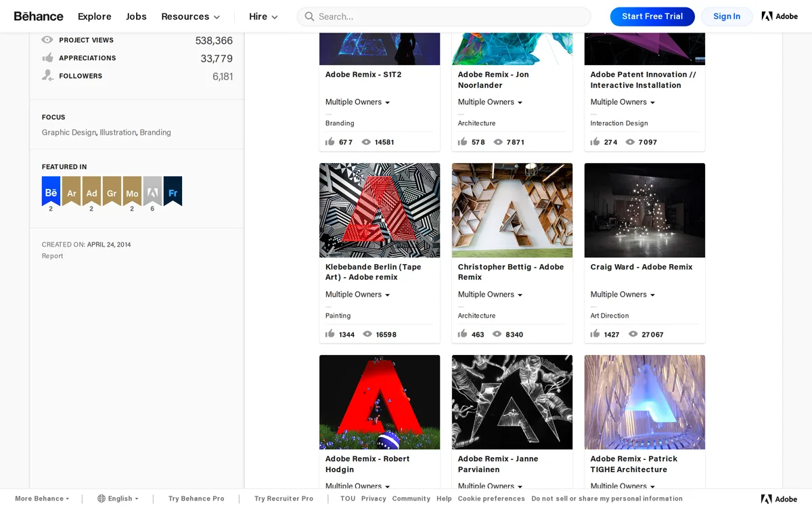812x508 pixels.
Task: Open the Explore menu item
Action: [95, 16]
